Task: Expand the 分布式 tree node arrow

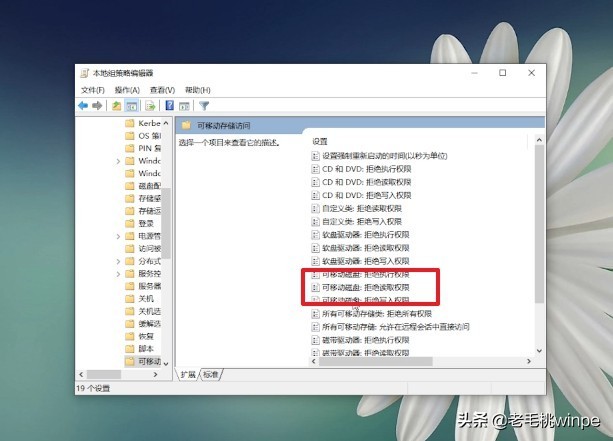Action: (118, 261)
